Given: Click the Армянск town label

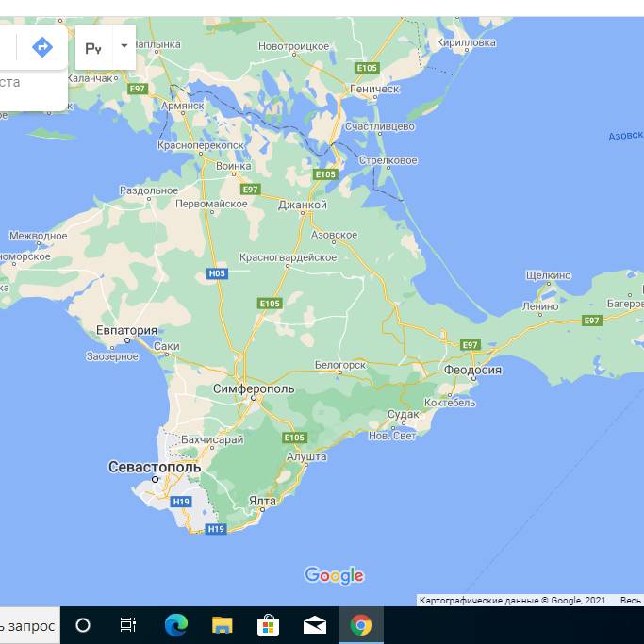Looking at the screenshot, I should click(x=182, y=106).
